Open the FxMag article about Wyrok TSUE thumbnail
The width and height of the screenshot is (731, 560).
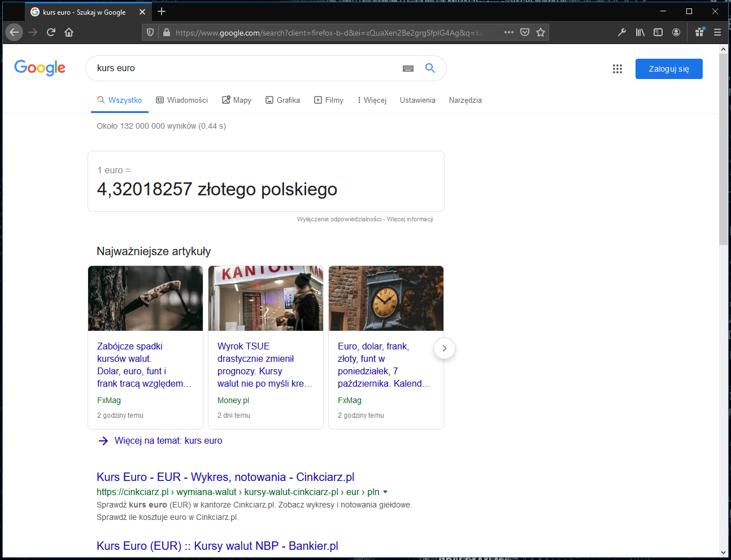pyautogui.click(x=266, y=298)
